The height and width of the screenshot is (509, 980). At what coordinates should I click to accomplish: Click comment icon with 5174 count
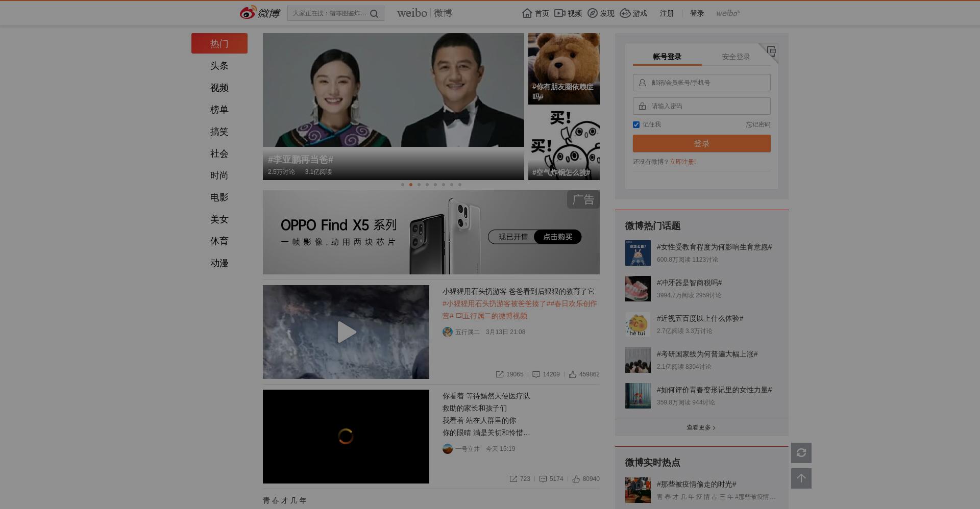click(x=543, y=479)
